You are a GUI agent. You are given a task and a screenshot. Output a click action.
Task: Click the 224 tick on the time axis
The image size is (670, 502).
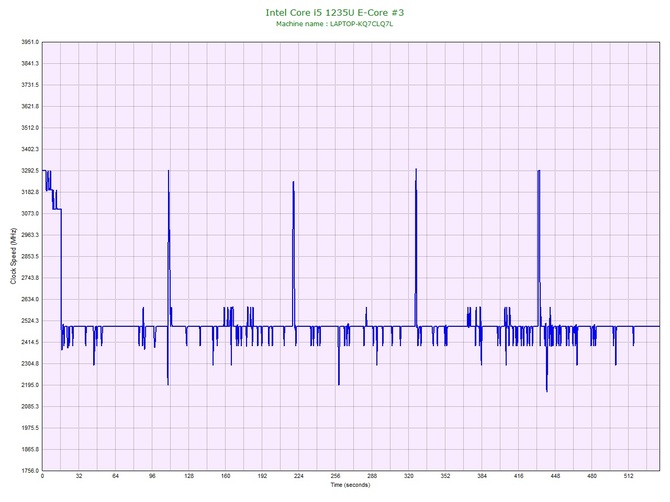[299, 476]
